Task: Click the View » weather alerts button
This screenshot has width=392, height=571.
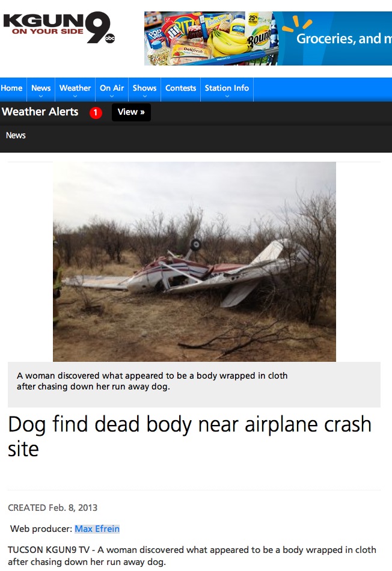Action: (x=131, y=112)
